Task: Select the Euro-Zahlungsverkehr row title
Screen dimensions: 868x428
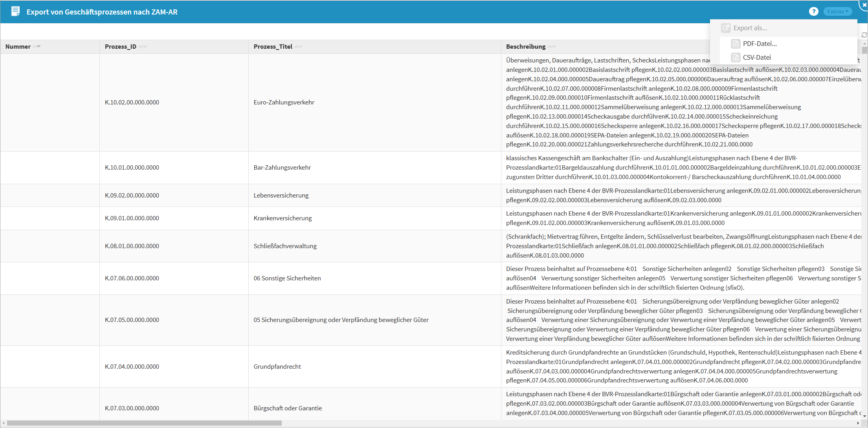Action: [284, 102]
